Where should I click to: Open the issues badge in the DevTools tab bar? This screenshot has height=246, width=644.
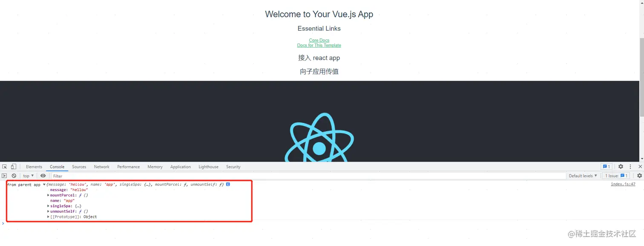coord(606,167)
